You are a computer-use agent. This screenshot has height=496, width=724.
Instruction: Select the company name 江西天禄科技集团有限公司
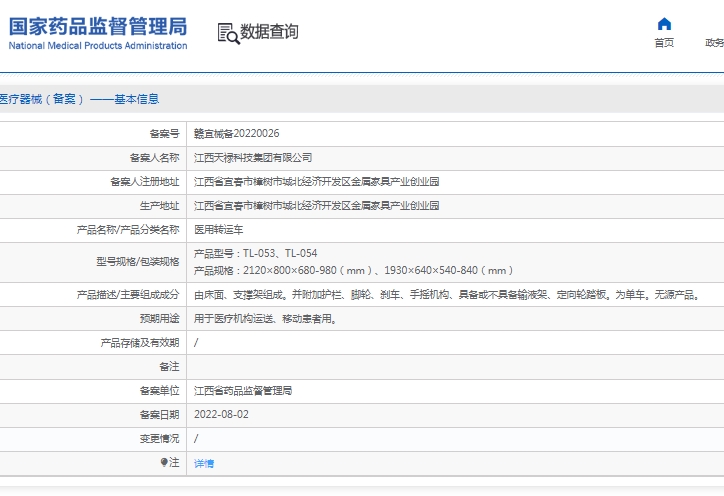click(253, 157)
